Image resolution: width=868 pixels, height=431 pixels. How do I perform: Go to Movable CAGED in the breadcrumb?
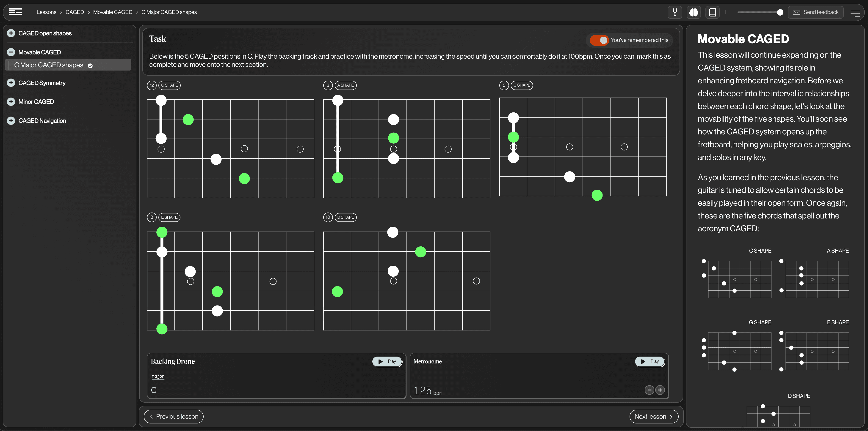[113, 12]
